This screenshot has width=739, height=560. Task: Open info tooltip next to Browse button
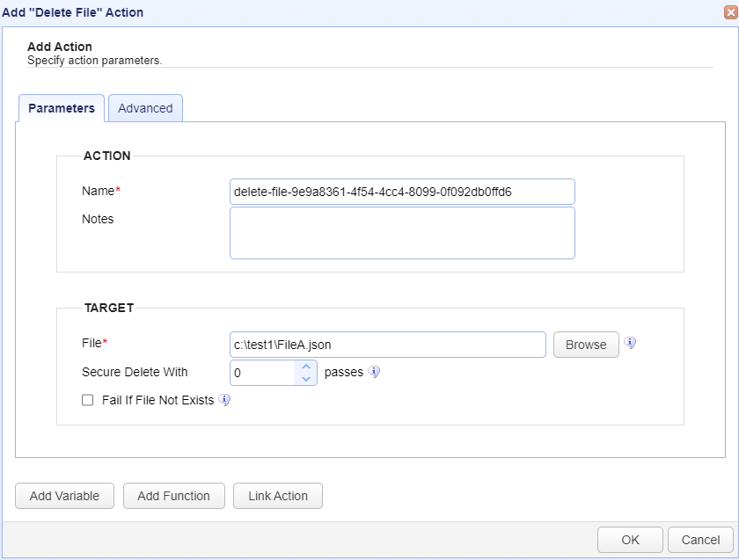coord(630,343)
